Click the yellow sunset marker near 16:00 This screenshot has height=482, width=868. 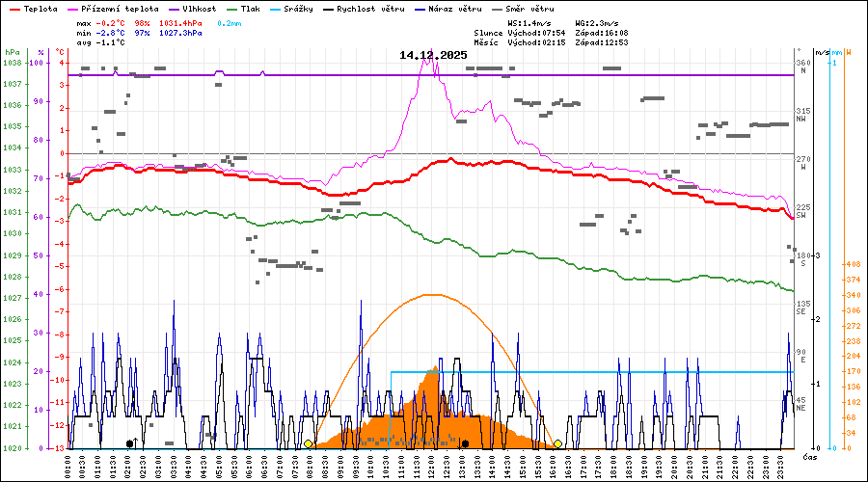coord(557,443)
